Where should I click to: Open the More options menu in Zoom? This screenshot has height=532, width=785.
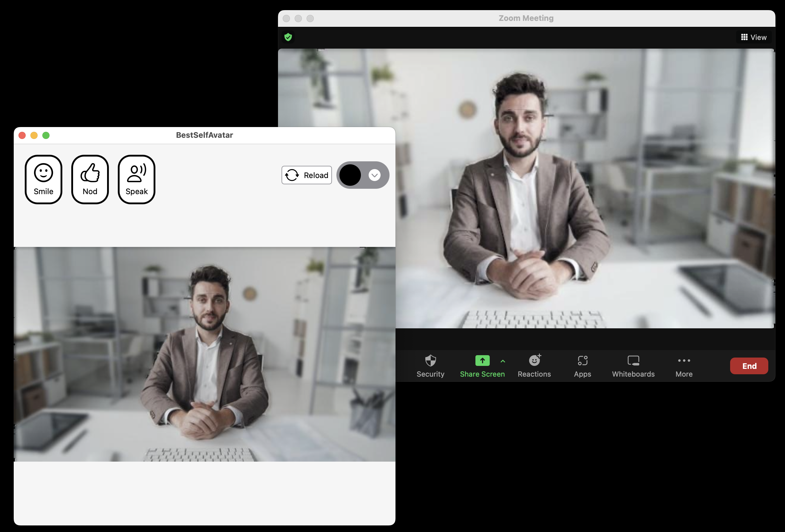coord(684,366)
